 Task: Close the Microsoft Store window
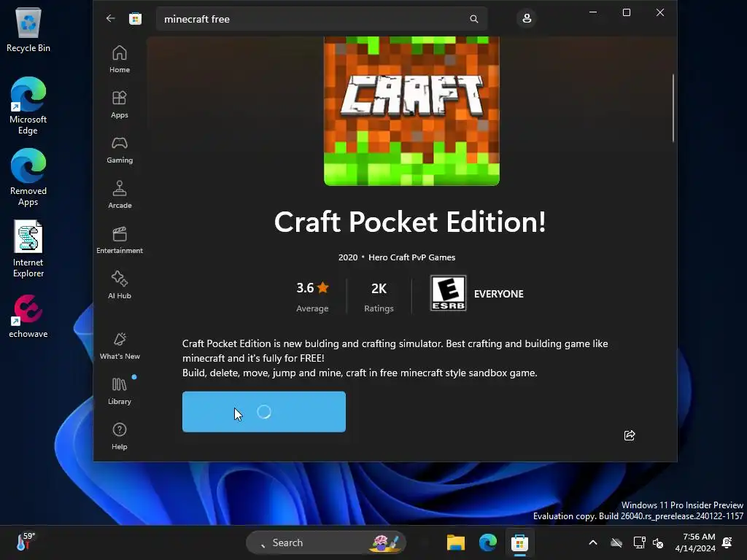click(659, 12)
